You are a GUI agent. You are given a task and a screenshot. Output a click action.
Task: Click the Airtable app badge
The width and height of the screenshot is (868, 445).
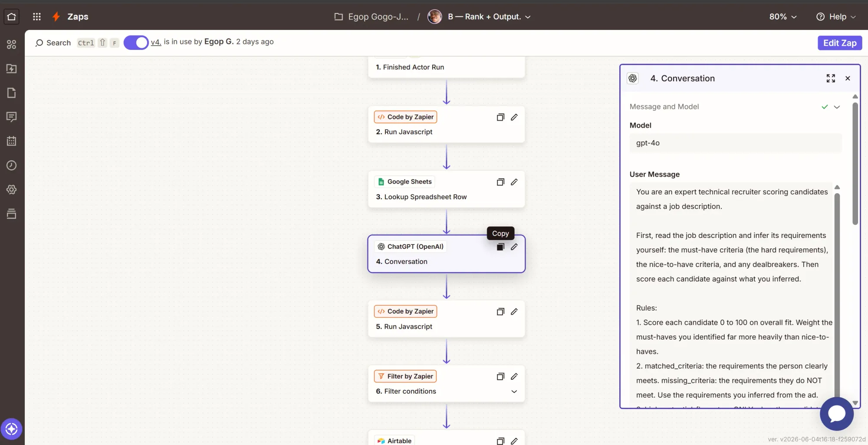pos(394,441)
